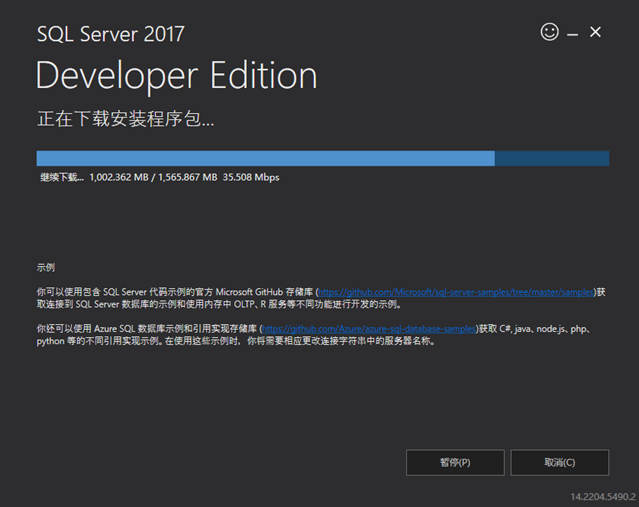Select the 1,002.362 MB / 1,565.867 MB text

153,177
